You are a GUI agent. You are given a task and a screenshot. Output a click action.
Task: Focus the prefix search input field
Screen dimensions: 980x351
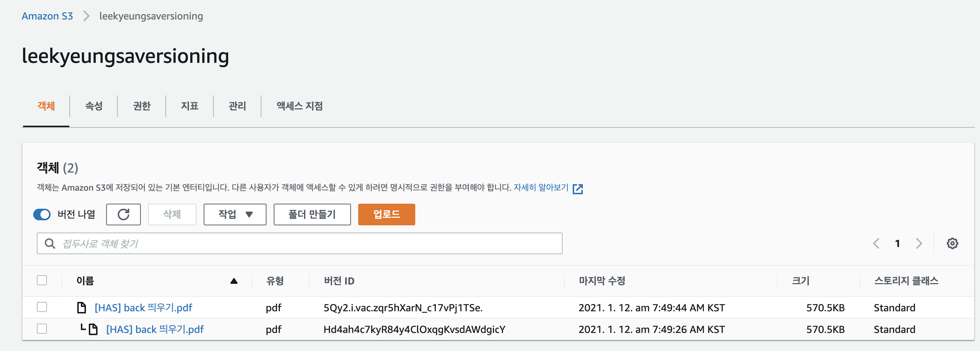304,243
